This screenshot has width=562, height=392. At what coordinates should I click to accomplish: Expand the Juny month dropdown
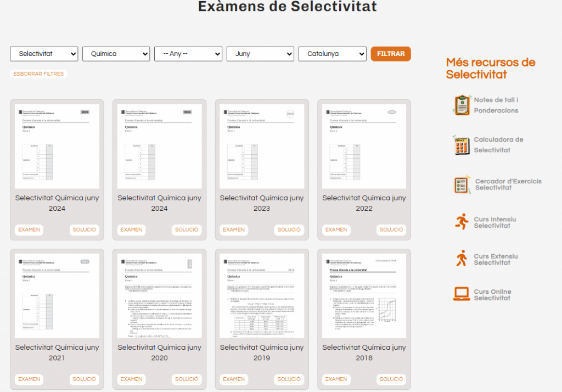tap(260, 54)
